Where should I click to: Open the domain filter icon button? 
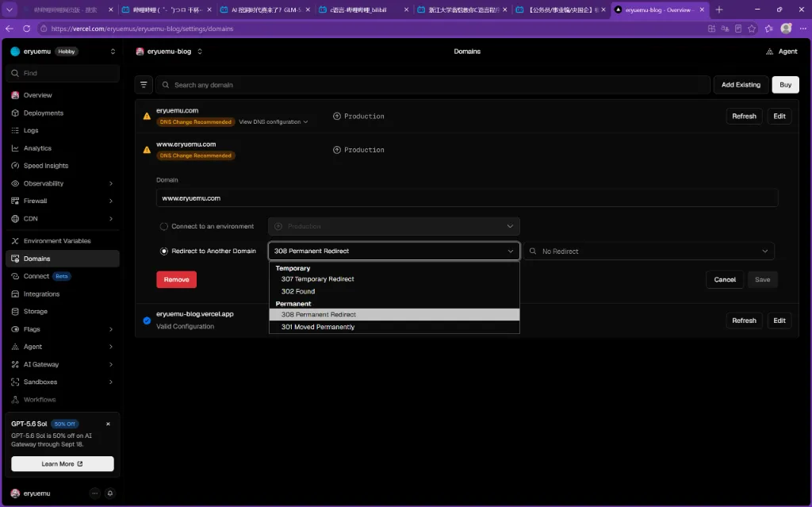[144, 85]
